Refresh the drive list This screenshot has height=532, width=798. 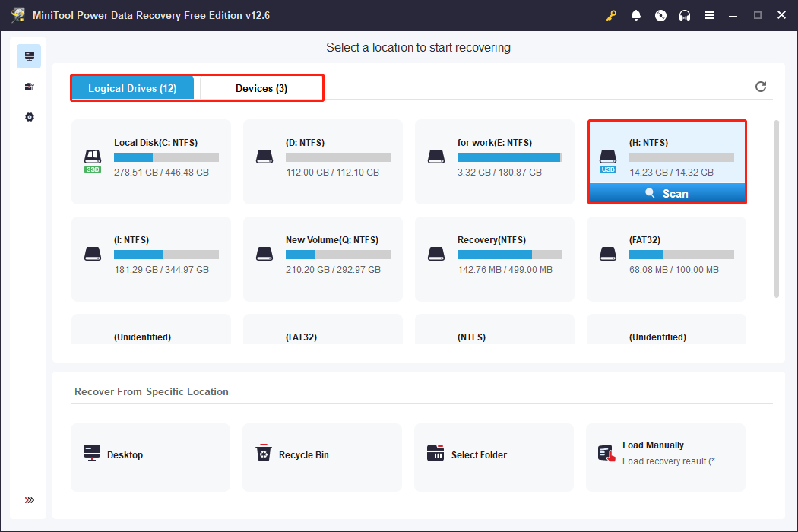(760, 87)
